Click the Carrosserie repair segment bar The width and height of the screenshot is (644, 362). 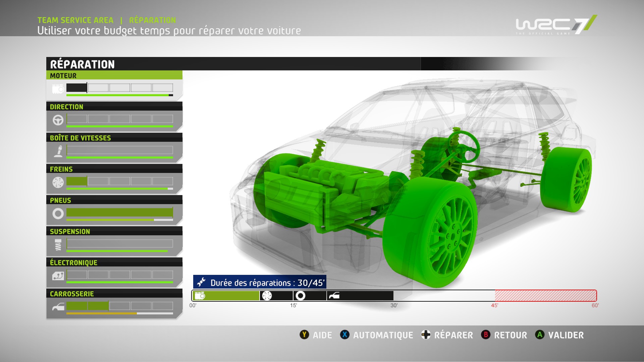pyautogui.click(x=120, y=306)
